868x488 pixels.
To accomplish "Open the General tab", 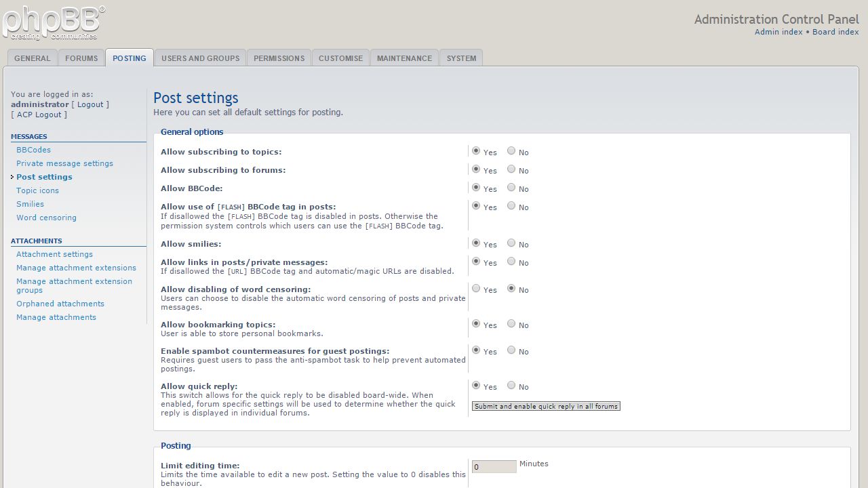I will click(x=33, y=58).
